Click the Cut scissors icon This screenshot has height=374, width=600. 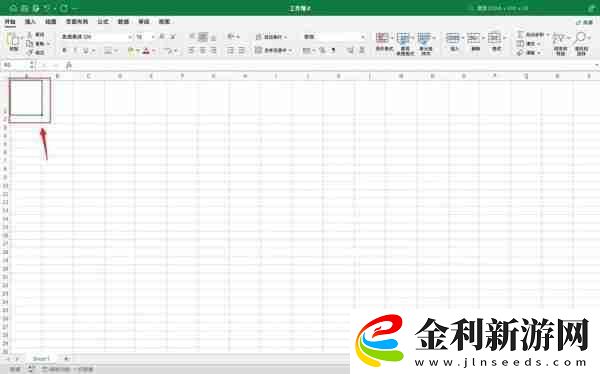[x=30, y=35]
